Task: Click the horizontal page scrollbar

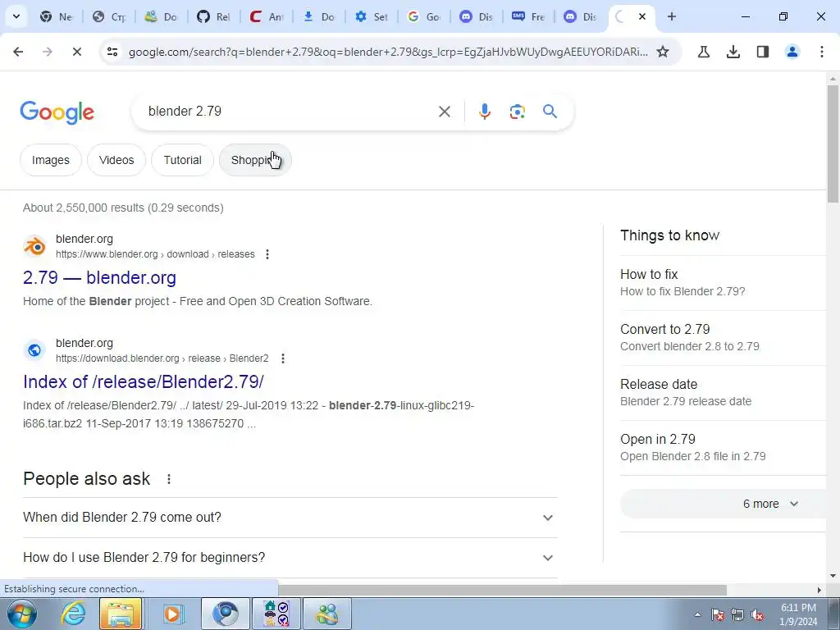Action: [503, 590]
